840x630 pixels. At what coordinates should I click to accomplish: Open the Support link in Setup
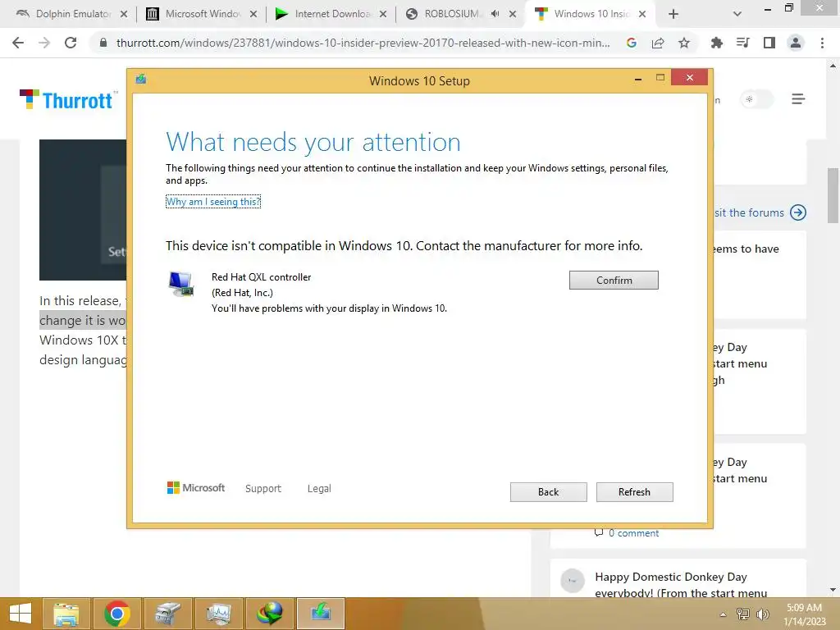click(263, 489)
